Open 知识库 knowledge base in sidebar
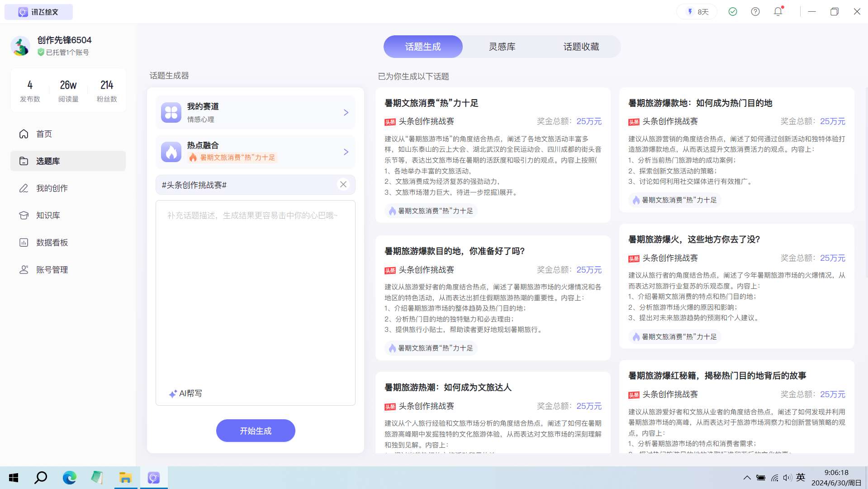The image size is (868, 489). pyautogui.click(x=48, y=216)
